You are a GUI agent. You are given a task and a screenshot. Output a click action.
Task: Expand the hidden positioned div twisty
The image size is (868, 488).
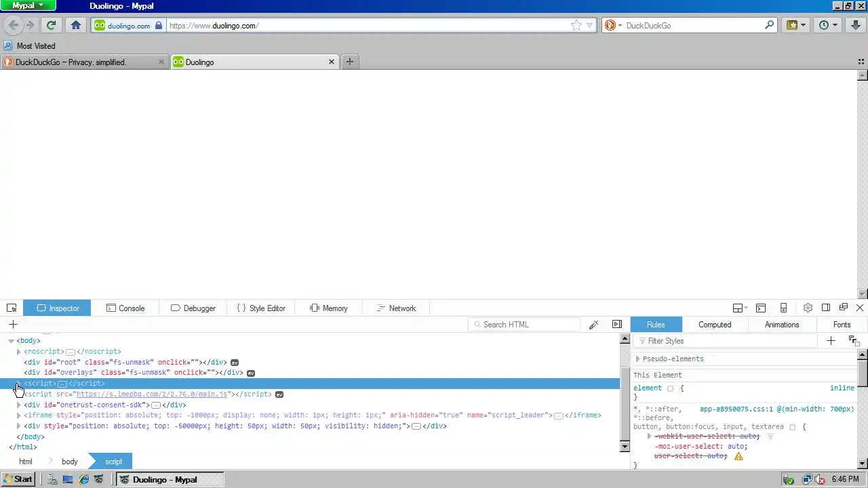[x=19, y=426]
